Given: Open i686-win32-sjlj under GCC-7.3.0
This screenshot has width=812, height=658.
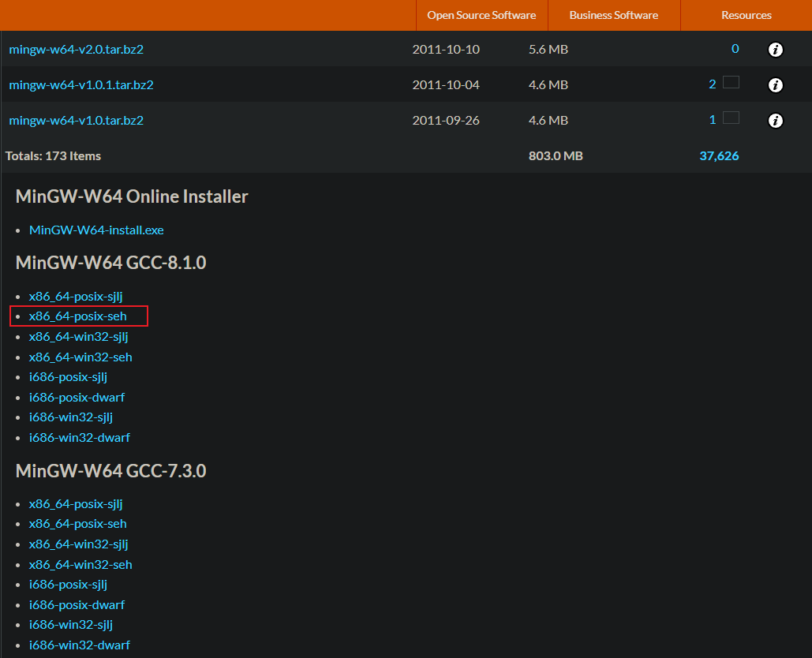Looking at the screenshot, I should coord(70,625).
